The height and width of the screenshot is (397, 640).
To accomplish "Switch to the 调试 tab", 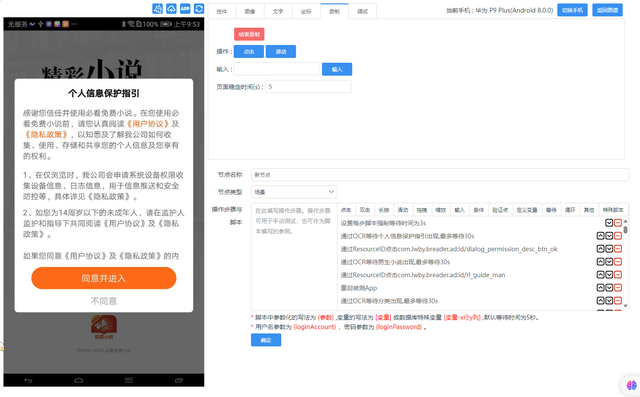I will (362, 11).
